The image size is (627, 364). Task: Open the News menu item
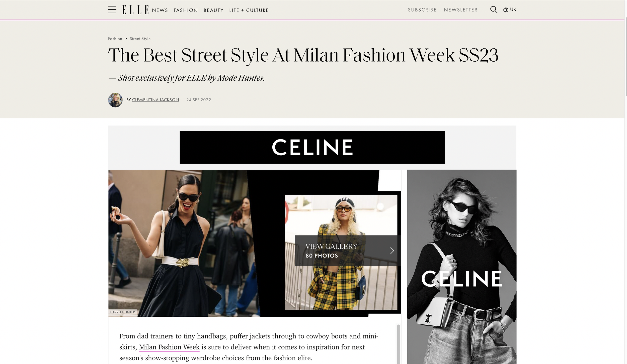pos(160,10)
